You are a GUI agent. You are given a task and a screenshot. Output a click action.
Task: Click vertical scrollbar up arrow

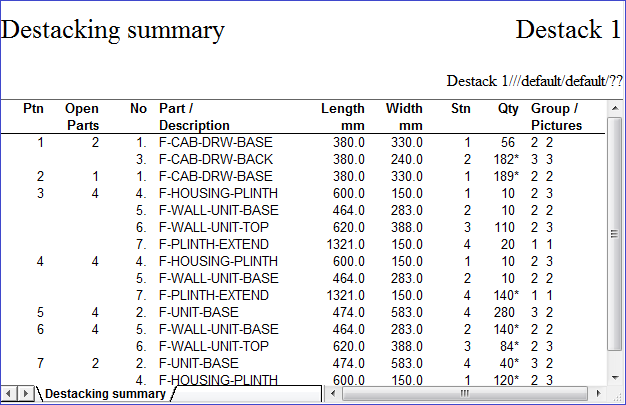click(x=616, y=106)
